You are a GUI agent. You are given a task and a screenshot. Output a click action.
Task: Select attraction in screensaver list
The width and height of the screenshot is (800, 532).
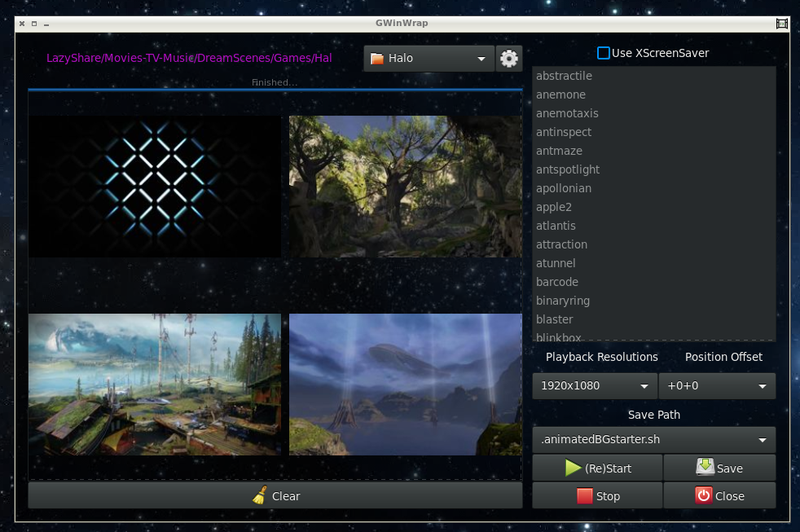click(x=653, y=244)
